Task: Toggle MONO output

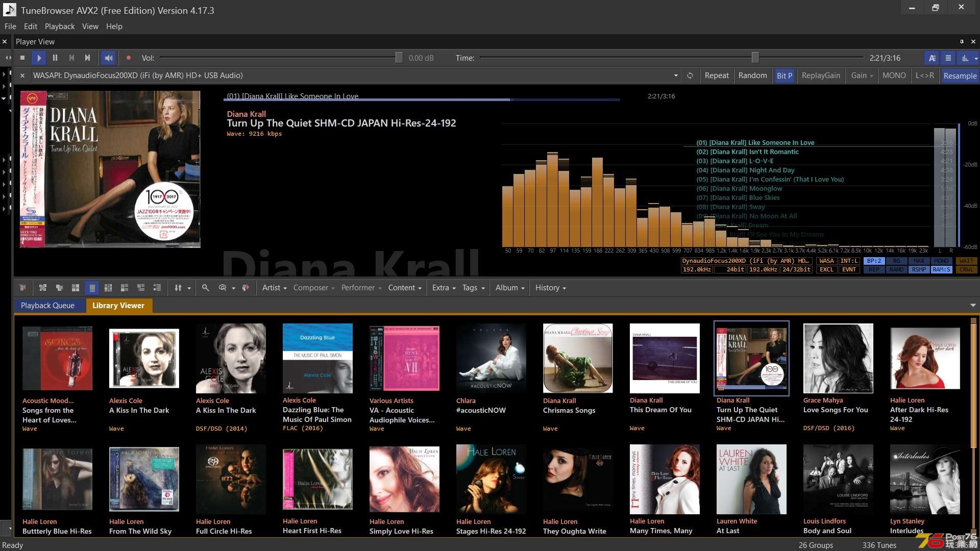Action: point(894,76)
